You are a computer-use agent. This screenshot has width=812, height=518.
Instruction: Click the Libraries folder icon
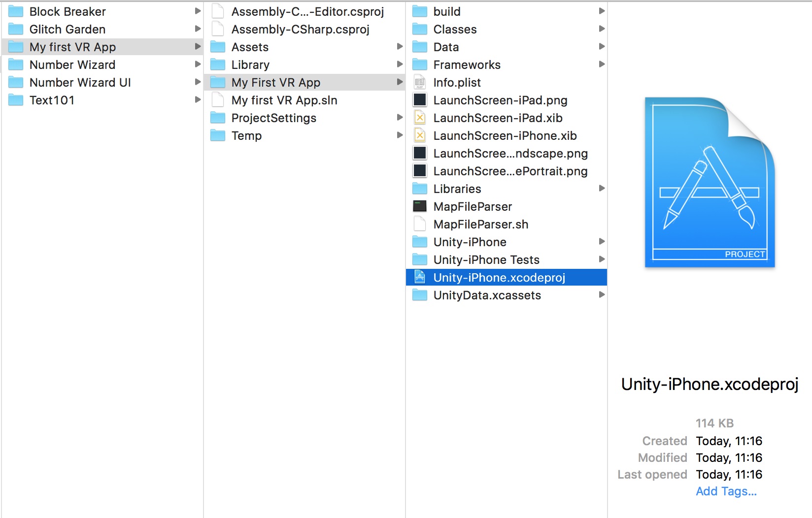[x=420, y=189]
